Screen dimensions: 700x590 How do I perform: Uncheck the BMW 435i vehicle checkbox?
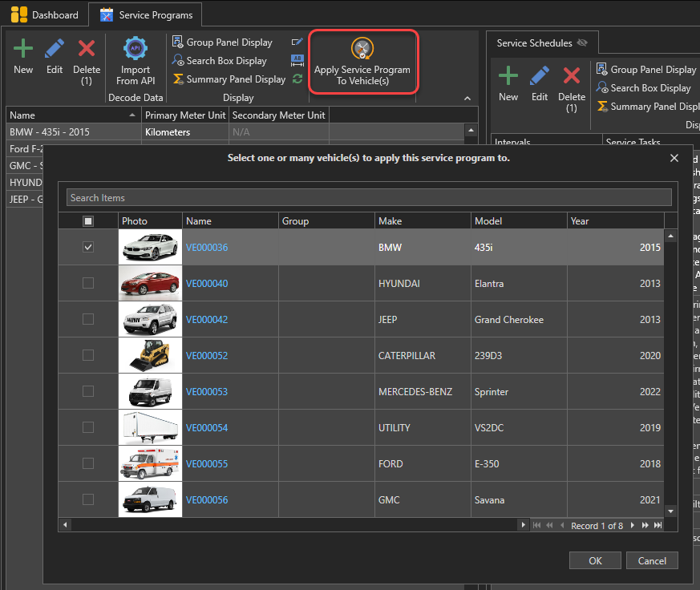[88, 248]
